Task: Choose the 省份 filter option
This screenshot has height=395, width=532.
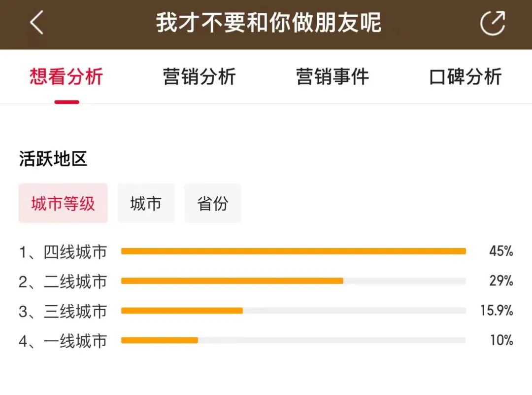Action: [x=213, y=203]
